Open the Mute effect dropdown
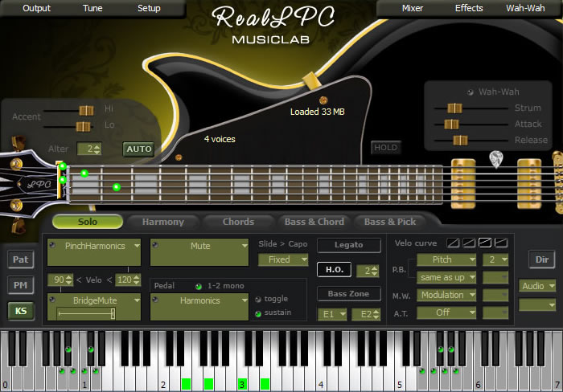Screen dimensions: 563x392 click(x=245, y=246)
